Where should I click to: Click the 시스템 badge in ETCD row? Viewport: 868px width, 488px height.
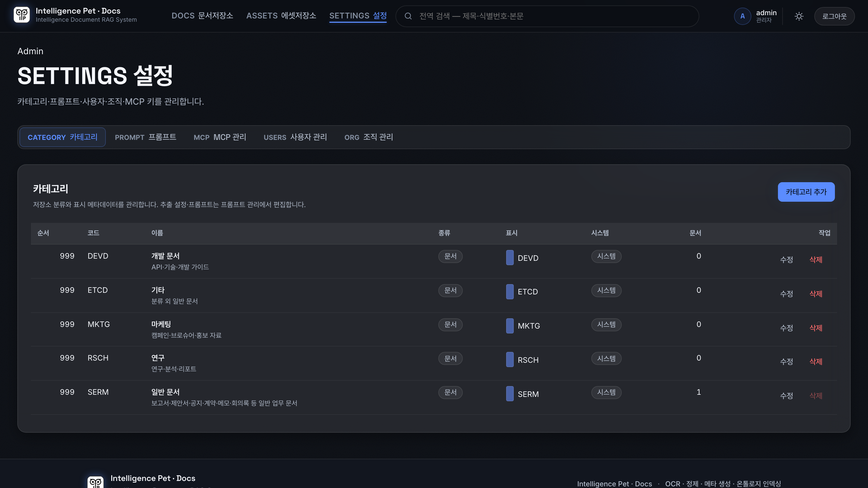606,290
